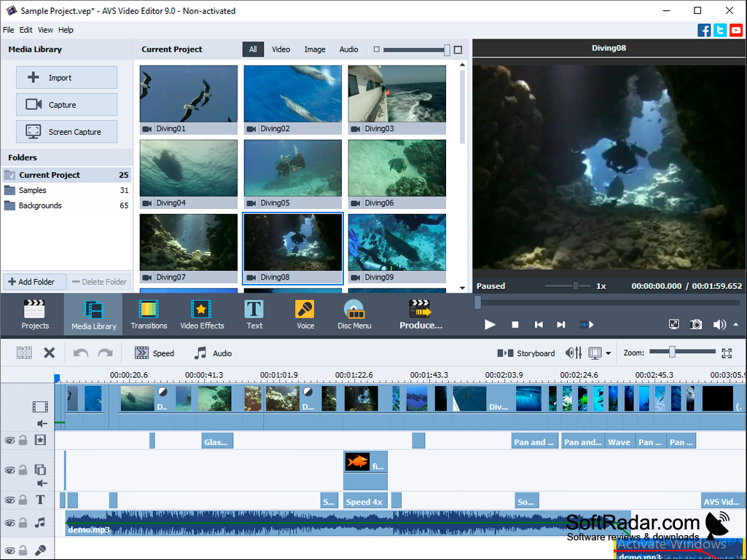Open the Video Effects panel

coord(202,315)
